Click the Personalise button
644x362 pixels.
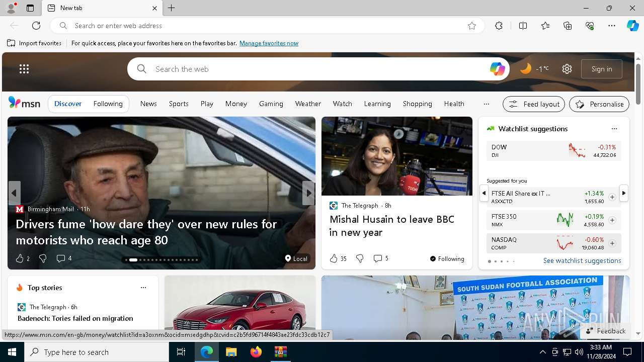[599, 104]
